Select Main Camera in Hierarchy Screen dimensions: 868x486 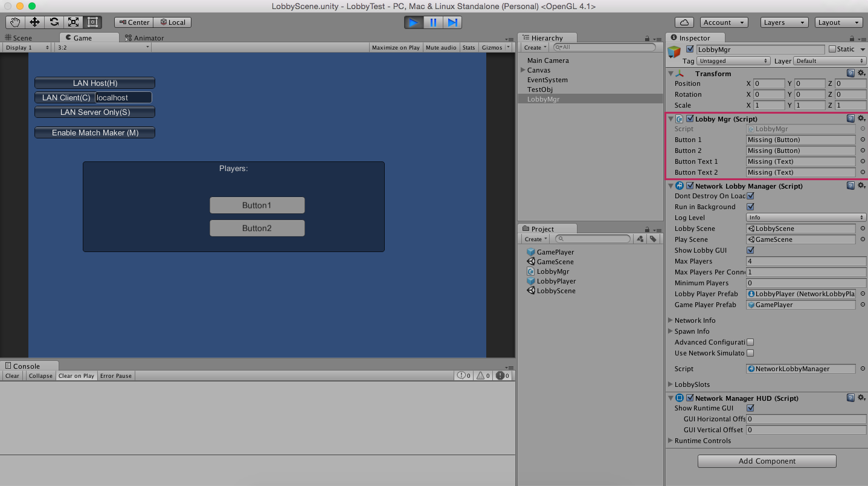(548, 60)
